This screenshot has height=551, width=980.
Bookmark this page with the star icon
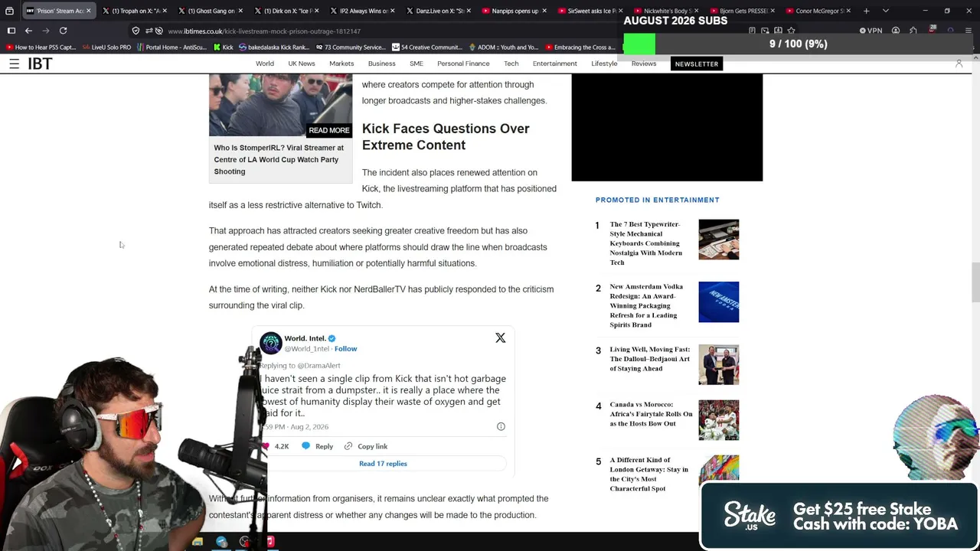coord(791,31)
